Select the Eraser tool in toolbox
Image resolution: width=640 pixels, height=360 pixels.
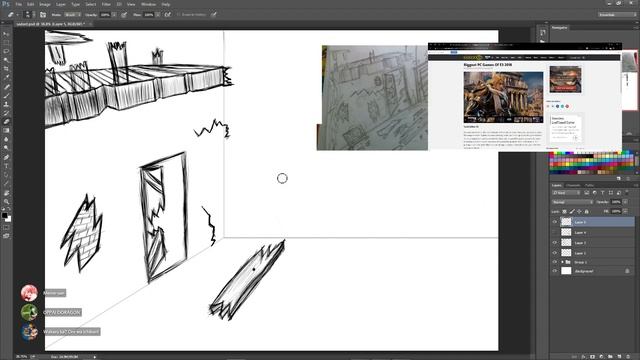click(6, 122)
